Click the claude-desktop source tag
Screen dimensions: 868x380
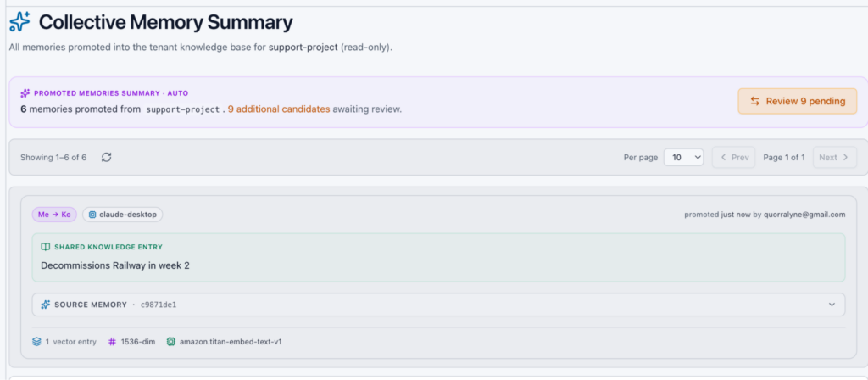click(x=122, y=215)
